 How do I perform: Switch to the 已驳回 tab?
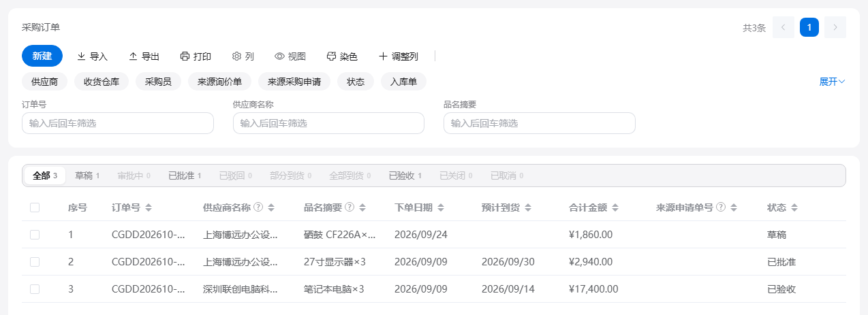(235, 176)
